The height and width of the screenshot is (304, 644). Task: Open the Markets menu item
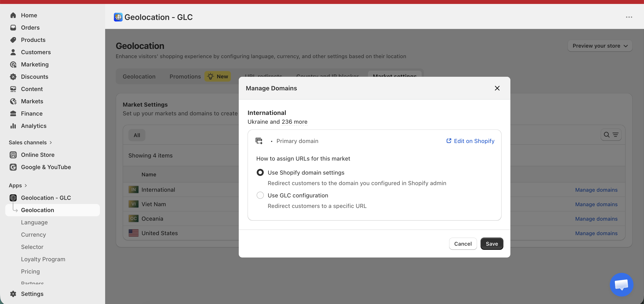pyautogui.click(x=32, y=101)
